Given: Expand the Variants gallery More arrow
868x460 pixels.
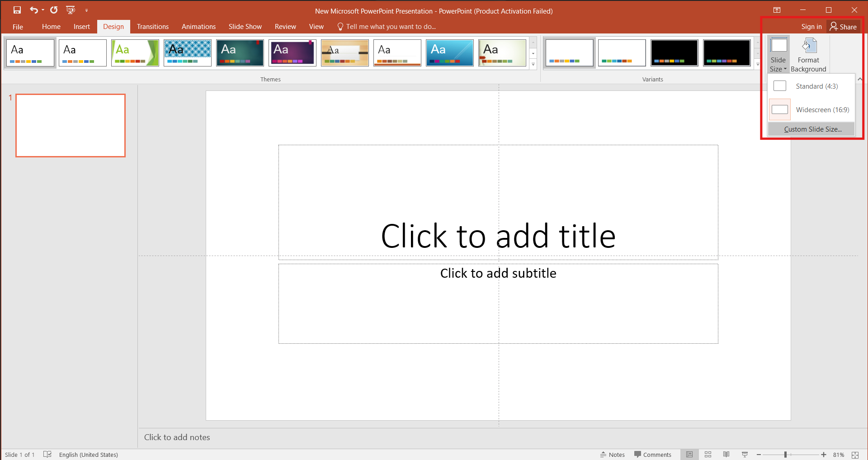Looking at the screenshot, I should 758,64.
